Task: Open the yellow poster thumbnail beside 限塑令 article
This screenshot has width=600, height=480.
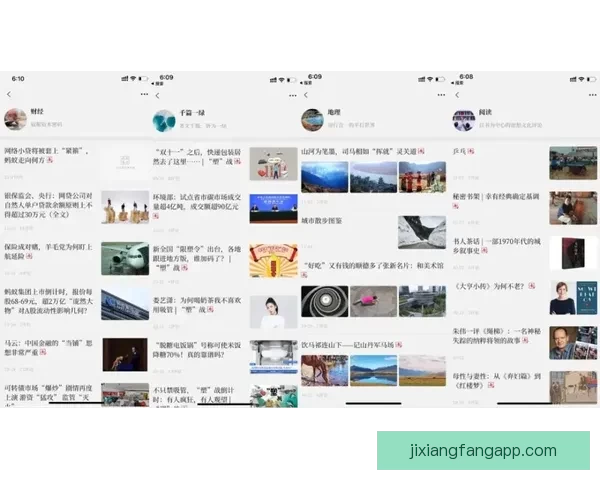Action: point(273,260)
